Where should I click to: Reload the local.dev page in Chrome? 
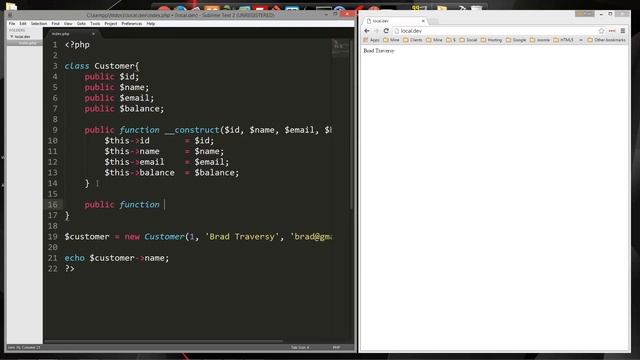(386, 31)
